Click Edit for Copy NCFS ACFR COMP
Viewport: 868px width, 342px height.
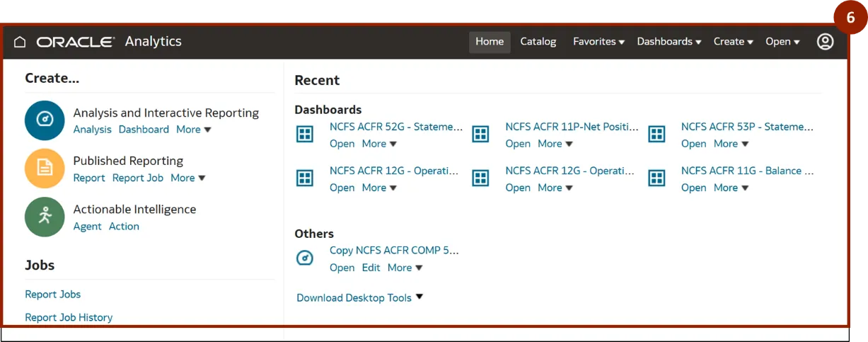pyautogui.click(x=371, y=268)
